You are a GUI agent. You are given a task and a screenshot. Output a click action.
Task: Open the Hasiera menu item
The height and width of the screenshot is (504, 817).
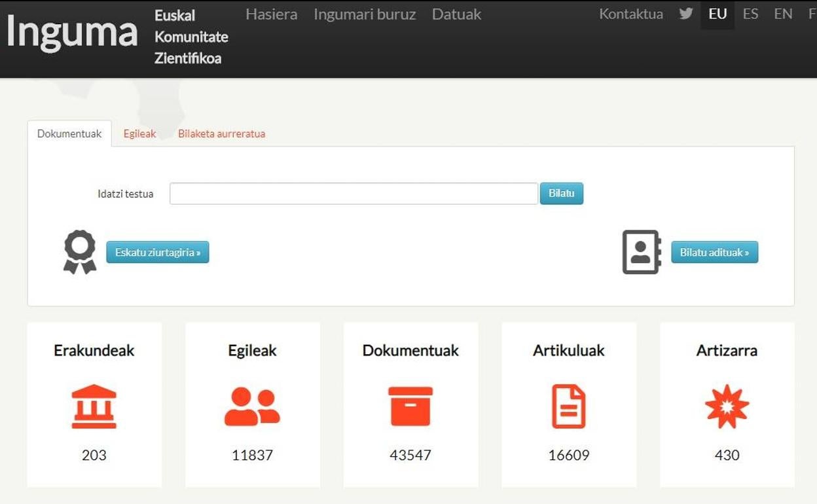(x=271, y=14)
